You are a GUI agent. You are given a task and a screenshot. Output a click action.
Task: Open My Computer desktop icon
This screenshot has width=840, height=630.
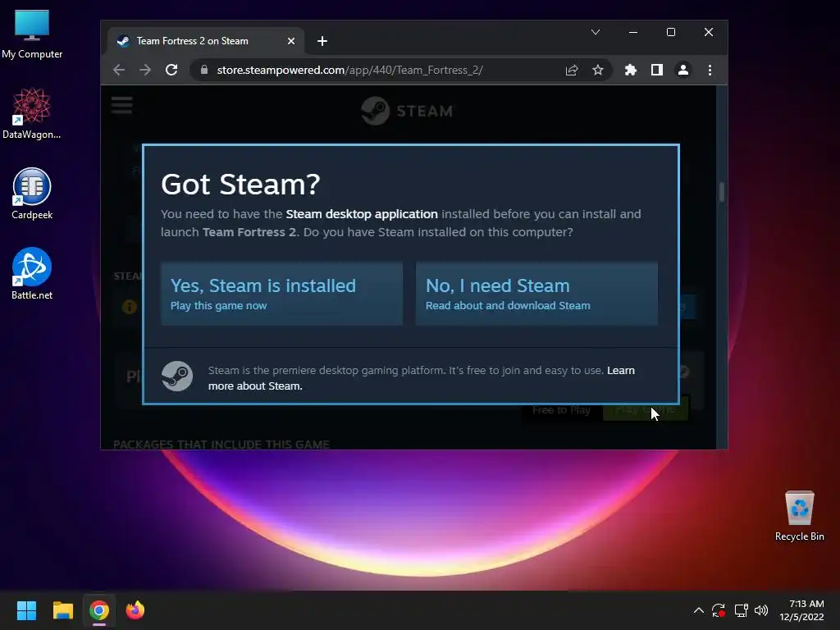pos(32,34)
